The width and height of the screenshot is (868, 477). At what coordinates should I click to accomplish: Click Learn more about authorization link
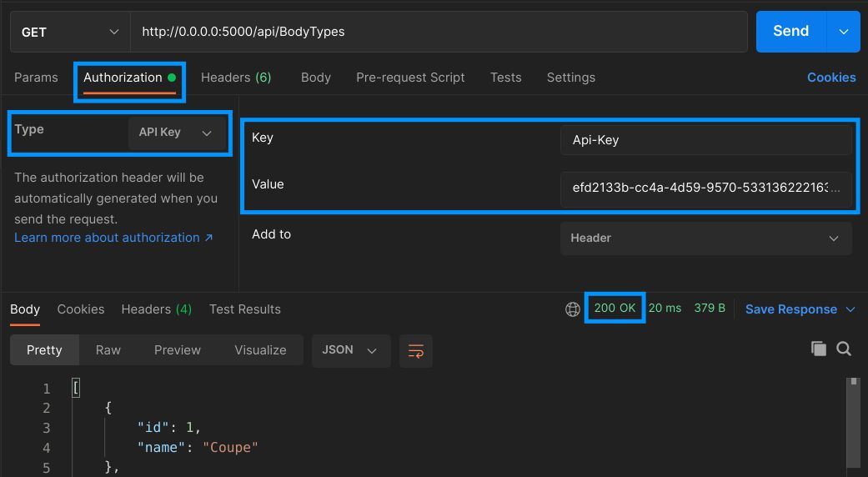(113, 238)
